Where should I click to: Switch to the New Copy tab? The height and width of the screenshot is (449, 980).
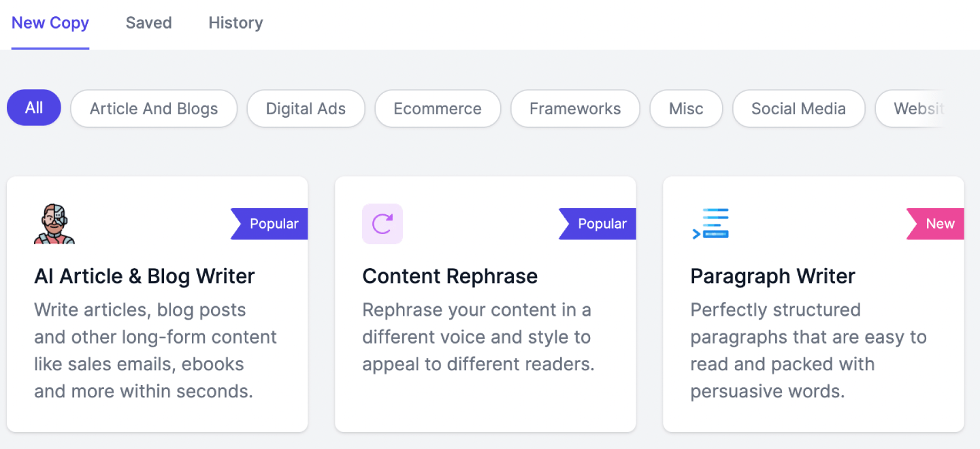tap(50, 23)
